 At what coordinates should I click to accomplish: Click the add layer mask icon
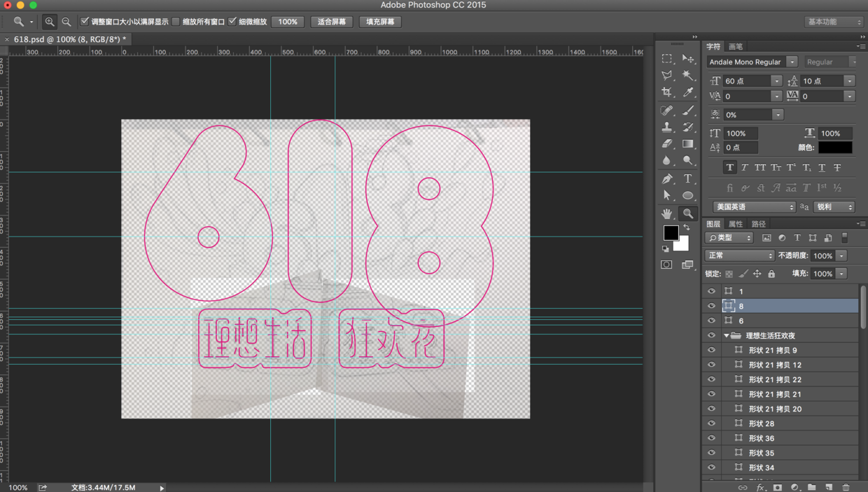[x=777, y=487]
